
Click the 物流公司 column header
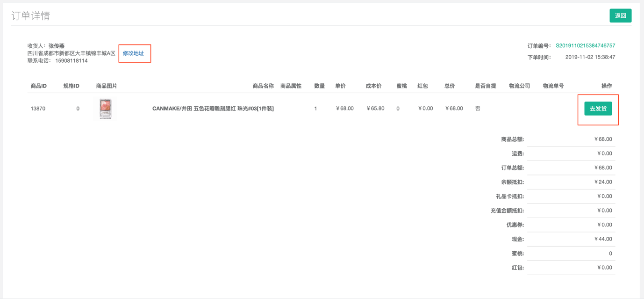tap(519, 86)
